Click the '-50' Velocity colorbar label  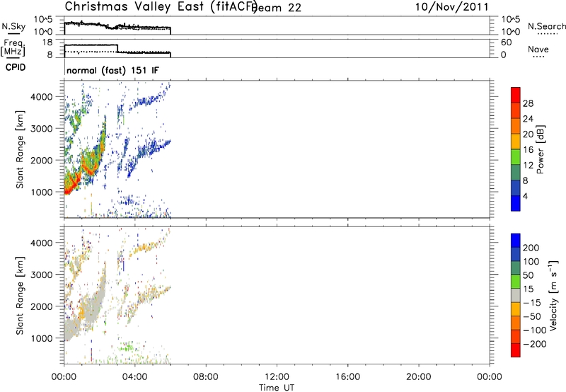tap(532, 316)
